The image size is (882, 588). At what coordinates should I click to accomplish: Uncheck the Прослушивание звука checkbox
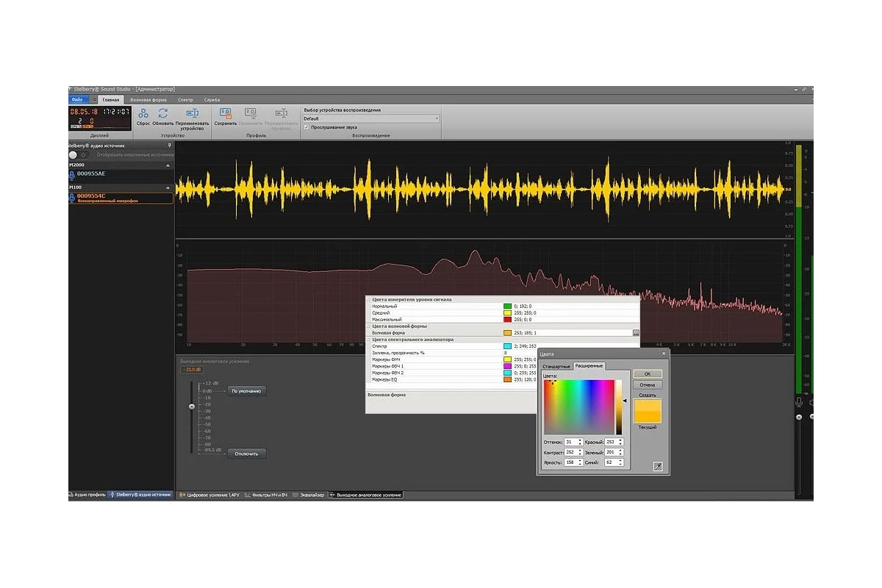click(306, 126)
